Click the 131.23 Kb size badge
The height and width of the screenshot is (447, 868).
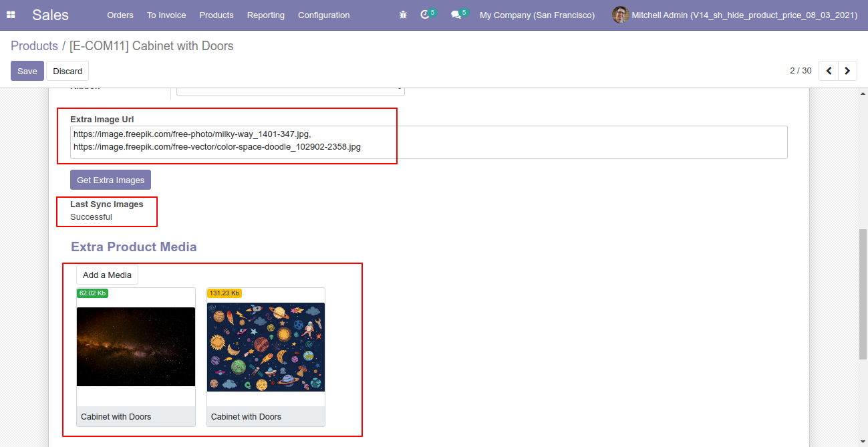pyautogui.click(x=224, y=293)
